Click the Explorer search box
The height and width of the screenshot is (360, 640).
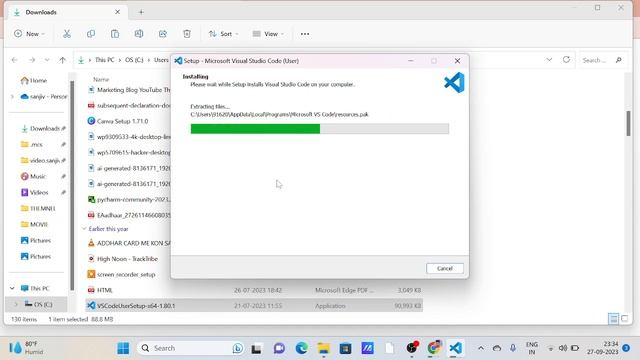[x=602, y=60]
